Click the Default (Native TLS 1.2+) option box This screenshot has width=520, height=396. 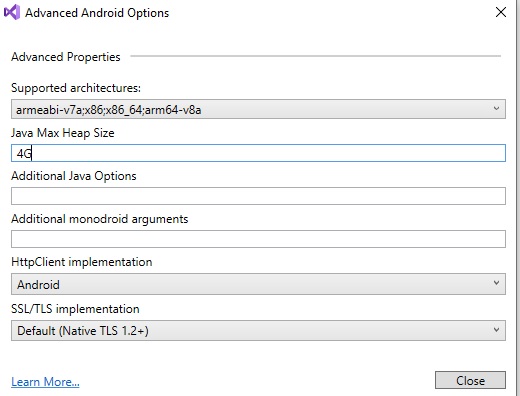click(258, 330)
